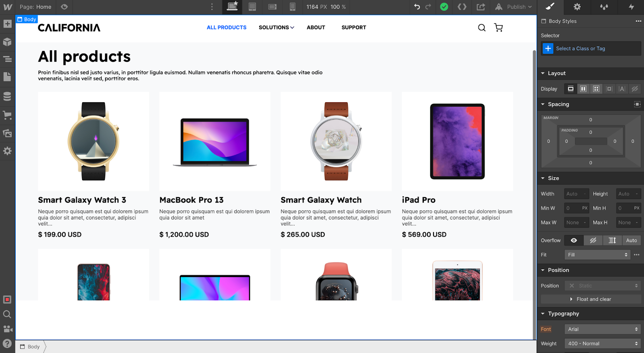Check the green saved status icon
This screenshot has width=644, height=353.
[x=444, y=7]
